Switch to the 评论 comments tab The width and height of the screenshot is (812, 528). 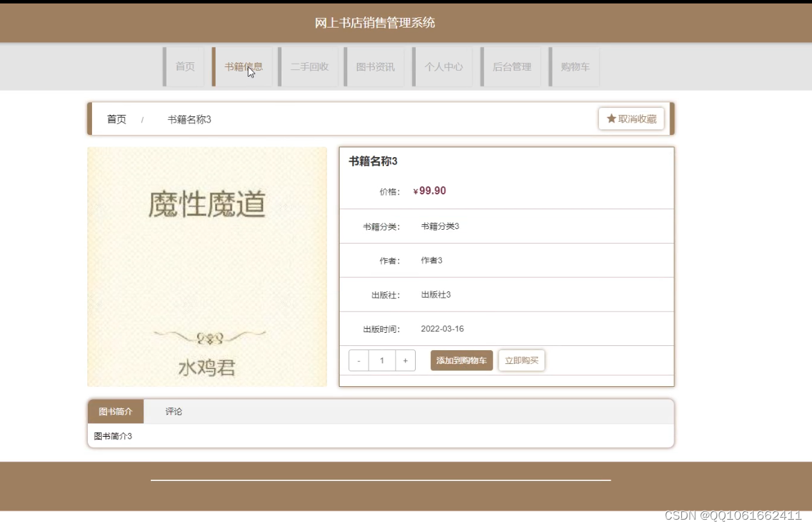pos(173,411)
